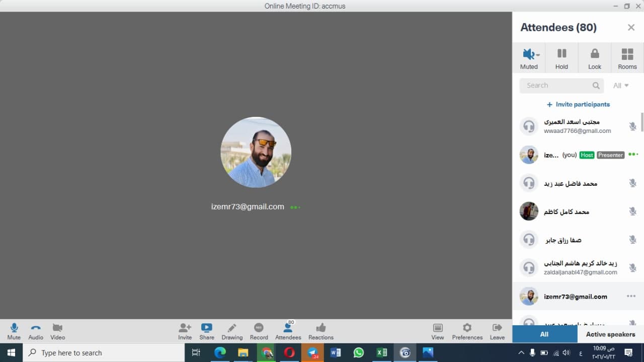Open WhatsApp from taskbar
This screenshot has height=362, width=644.
point(359,352)
